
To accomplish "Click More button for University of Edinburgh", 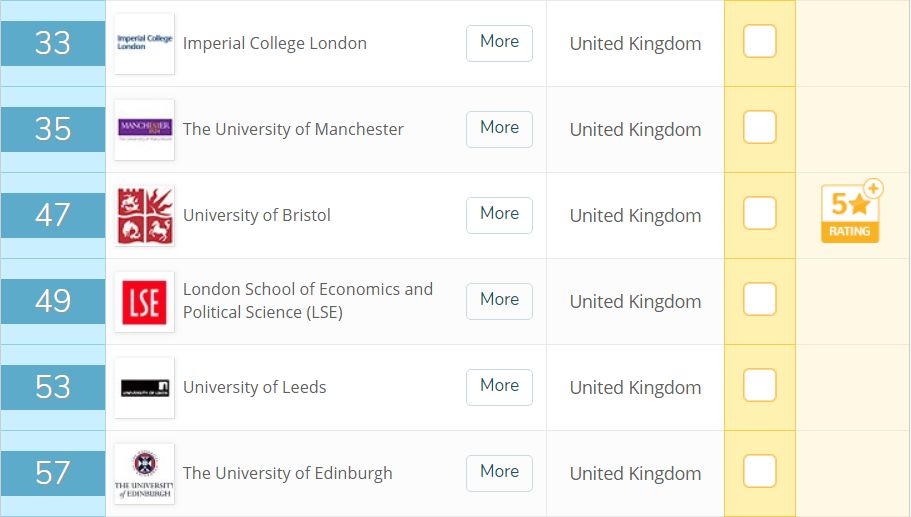I will coord(499,473).
